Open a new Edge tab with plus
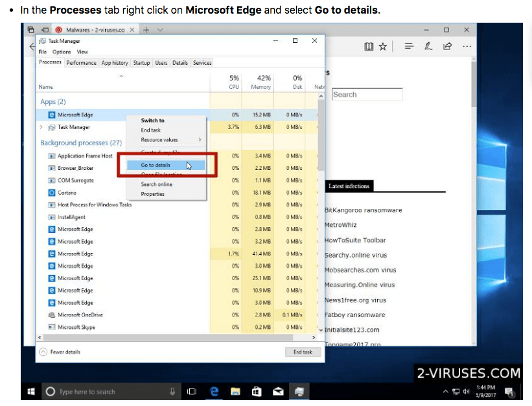 tap(146, 30)
